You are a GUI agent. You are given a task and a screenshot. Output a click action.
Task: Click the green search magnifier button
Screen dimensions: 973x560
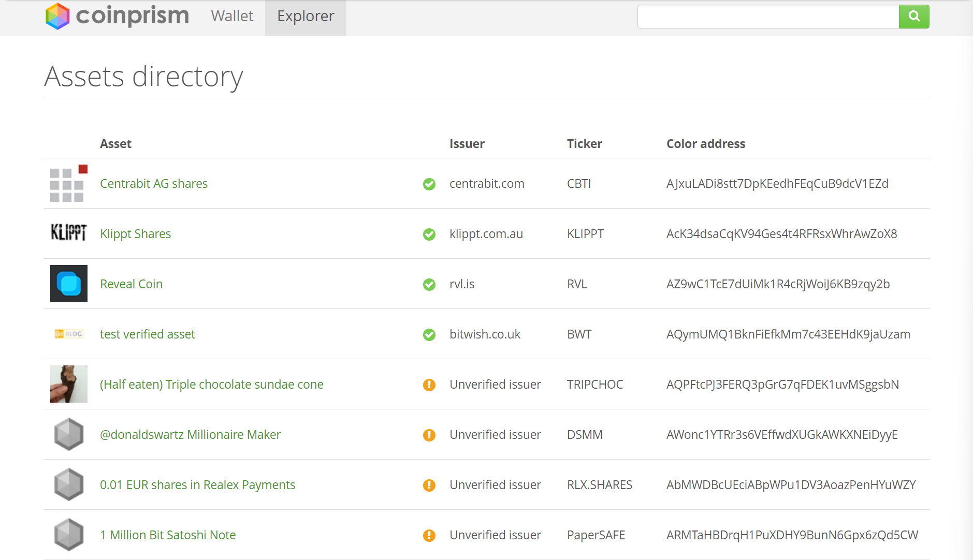[x=914, y=17]
